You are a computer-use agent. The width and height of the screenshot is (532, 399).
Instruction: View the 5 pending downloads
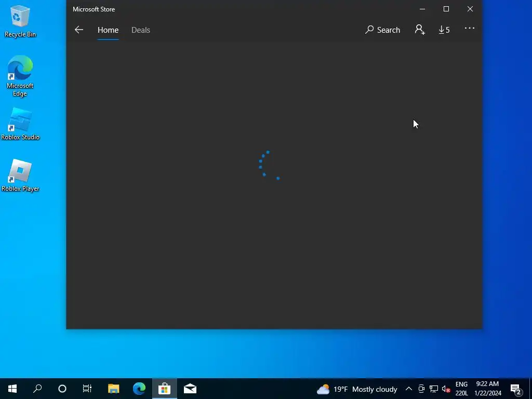point(444,30)
